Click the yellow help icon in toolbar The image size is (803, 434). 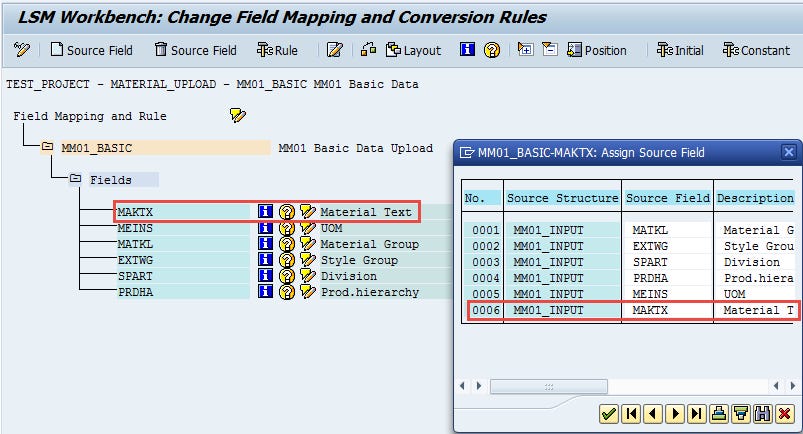(x=492, y=50)
